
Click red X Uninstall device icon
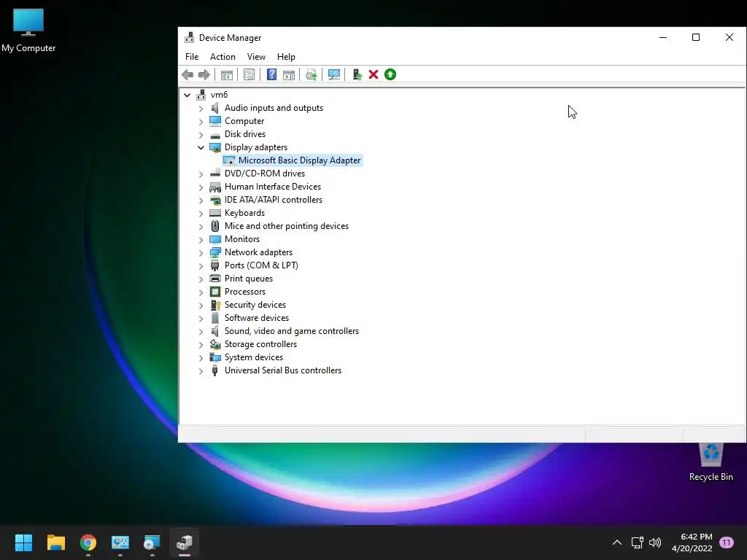[x=373, y=75]
